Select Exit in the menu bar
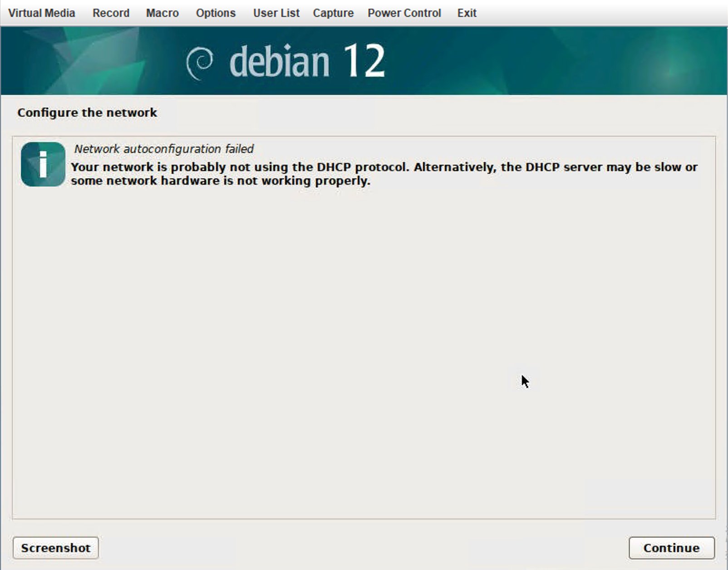Screen dimensions: 728x570 [x=467, y=13]
